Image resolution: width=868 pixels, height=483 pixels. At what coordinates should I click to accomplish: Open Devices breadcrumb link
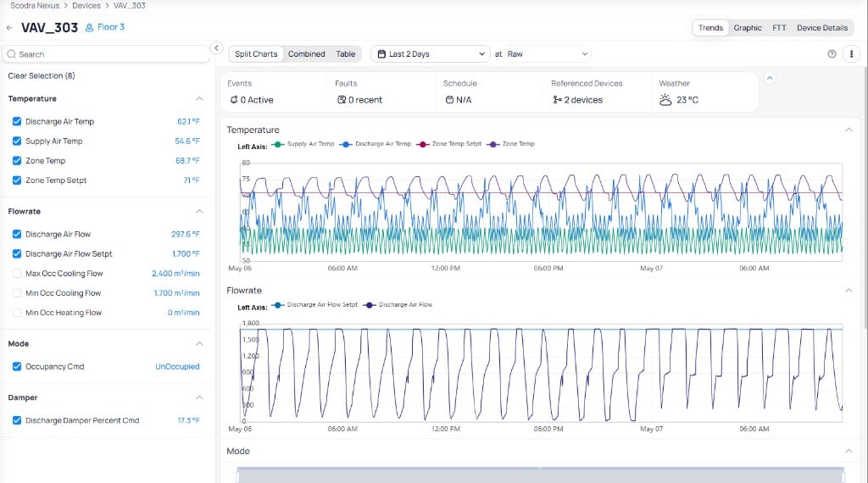pyautogui.click(x=86, y=6)
